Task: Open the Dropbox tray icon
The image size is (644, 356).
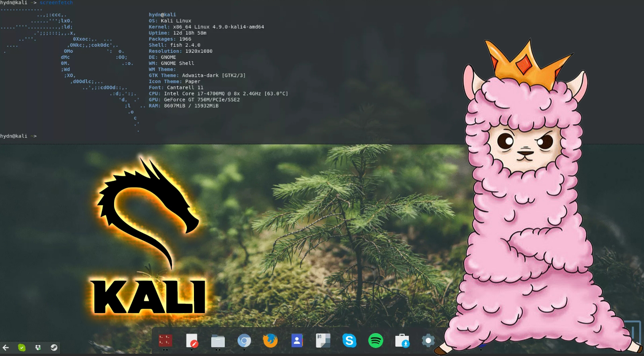Action: tap(38, 348)
